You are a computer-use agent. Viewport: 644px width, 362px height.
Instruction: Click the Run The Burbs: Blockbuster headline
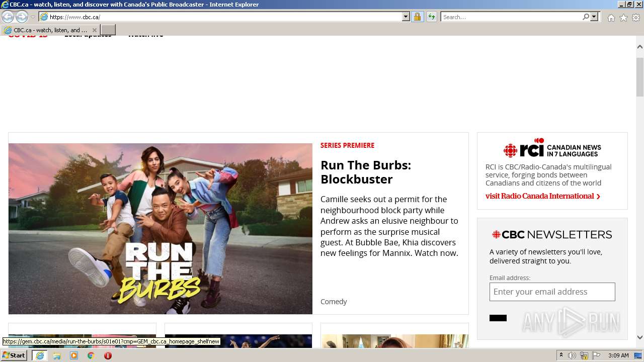pyautogui.click(x=366, y=172)
